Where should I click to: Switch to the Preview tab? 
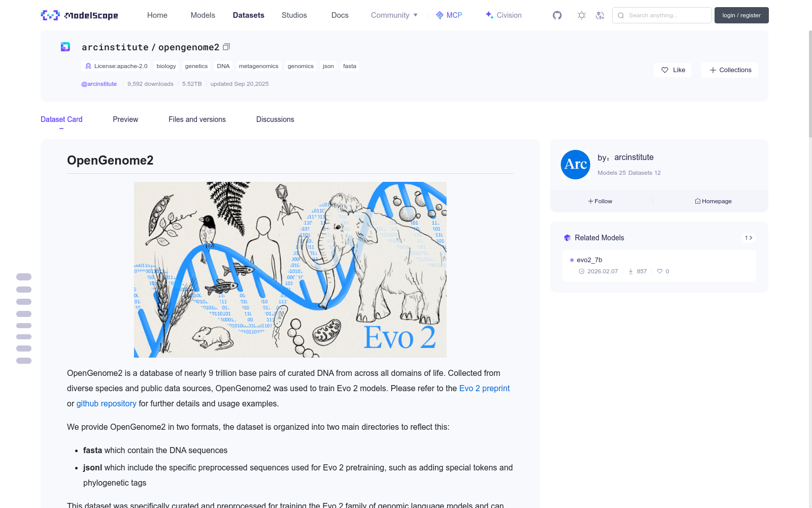[x=125, y=119]
